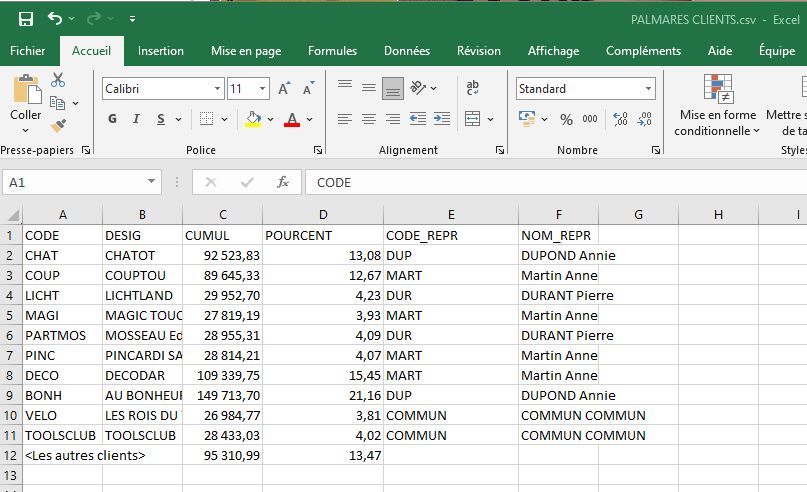Open the Coller paste options arrow
The image size is (807, 492).
pyautogui.click(x=25, y=131)
